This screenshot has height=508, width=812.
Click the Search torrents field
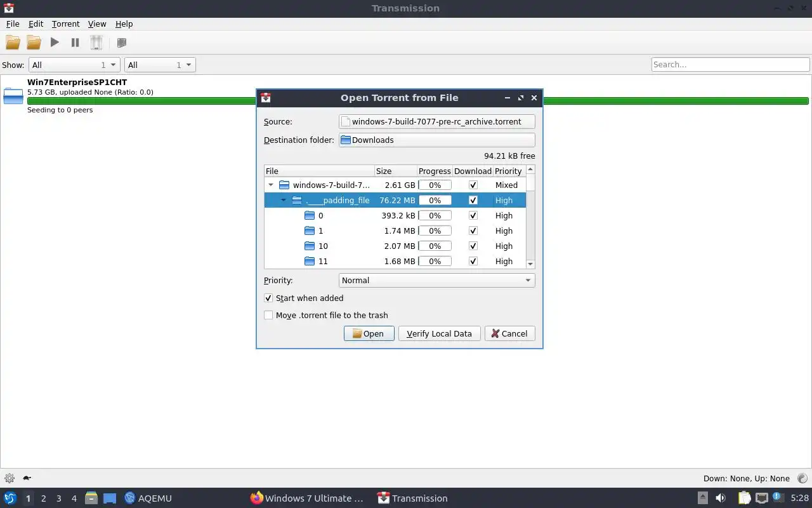click(x=730, y=64)
